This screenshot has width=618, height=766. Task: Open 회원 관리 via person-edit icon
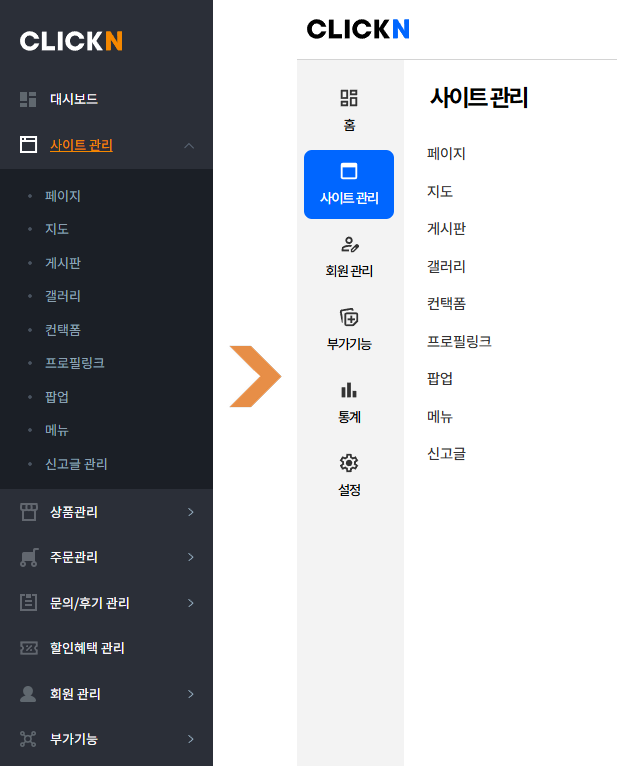[x=349, y=245]
